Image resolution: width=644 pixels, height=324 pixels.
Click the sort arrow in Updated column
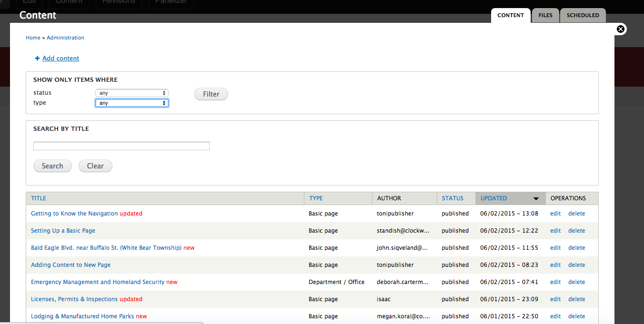[536, 199]
